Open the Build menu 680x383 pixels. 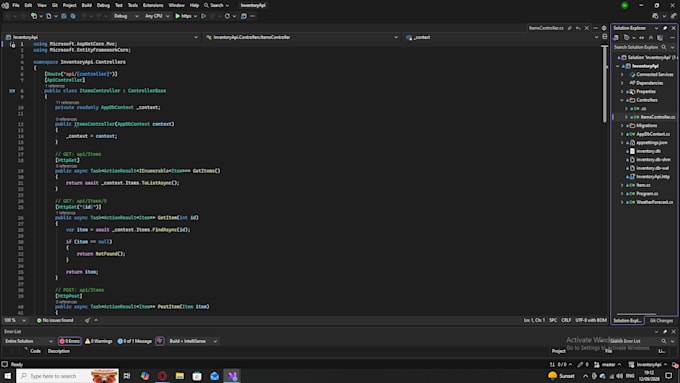87,5
